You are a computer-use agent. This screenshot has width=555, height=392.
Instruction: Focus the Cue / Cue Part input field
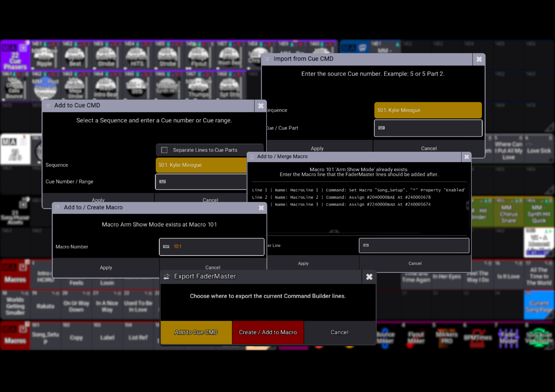click(428, 128)
